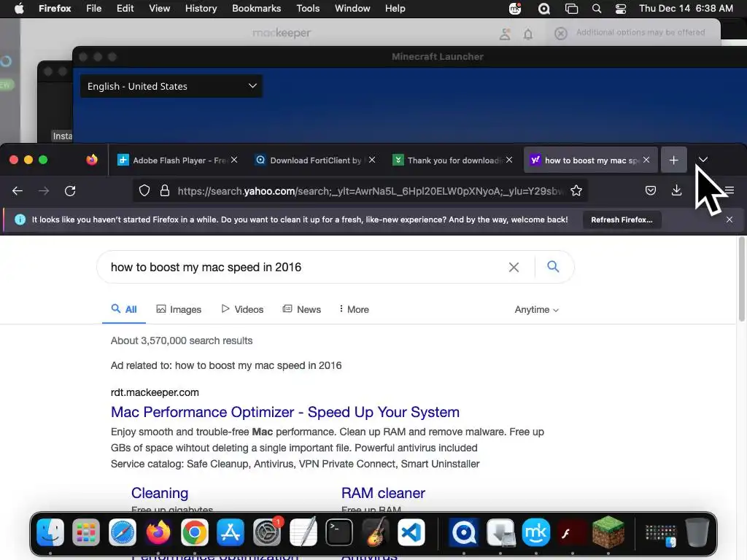
Task: Open the Firefox downloads panel
Action: point(676,190)
